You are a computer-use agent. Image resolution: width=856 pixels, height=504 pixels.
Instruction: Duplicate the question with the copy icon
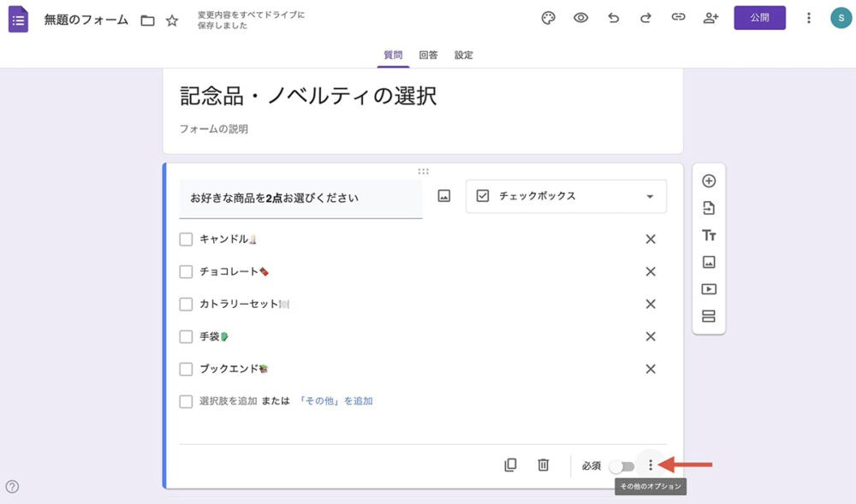click(x=511, y=465)
